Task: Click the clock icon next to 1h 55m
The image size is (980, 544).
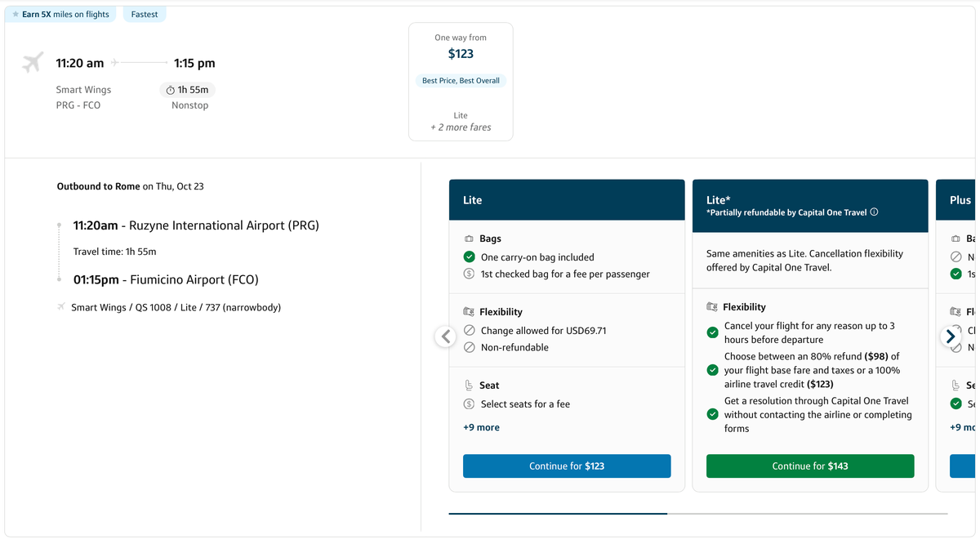Action: (x=170, y=90)
